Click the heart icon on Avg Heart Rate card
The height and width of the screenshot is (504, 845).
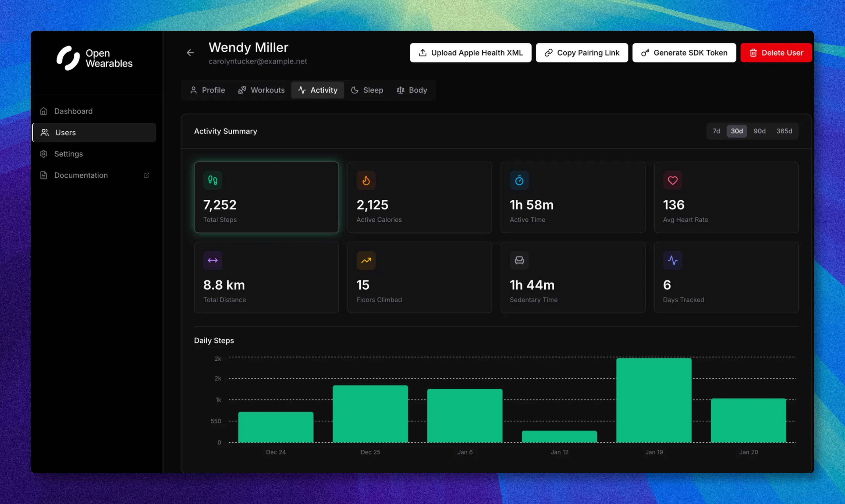[673, 180]
